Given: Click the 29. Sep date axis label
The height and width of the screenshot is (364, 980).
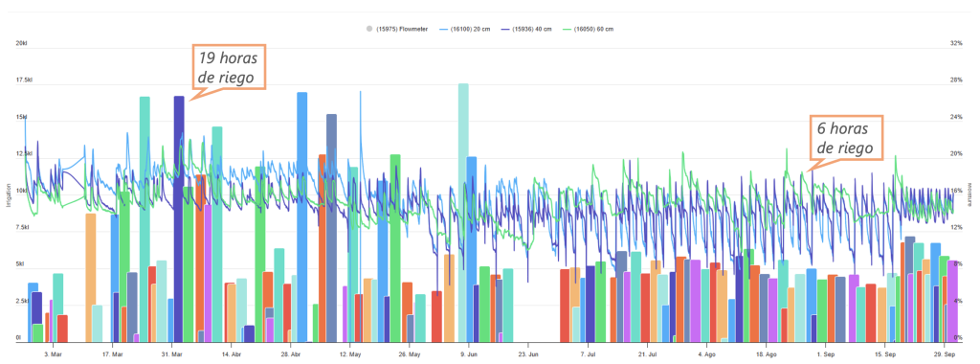Looking at the screenshot, I should tap(945, 353).
